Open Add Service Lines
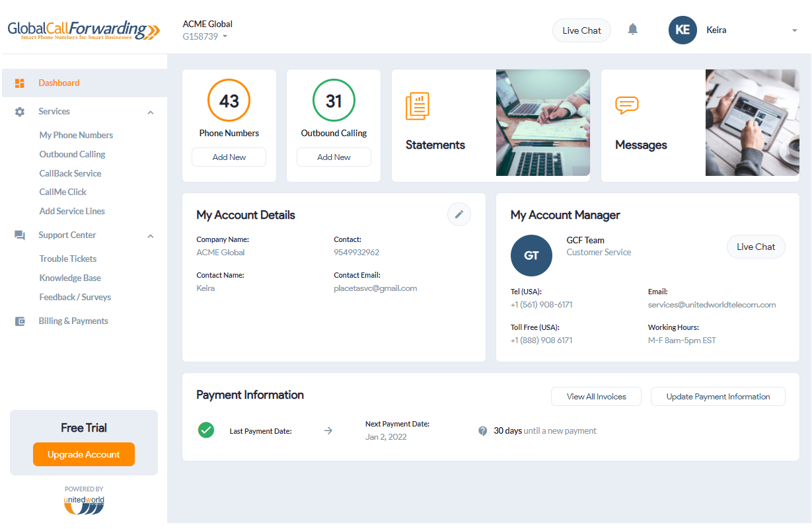The image size is (812, 529). (x=72, y=211)
